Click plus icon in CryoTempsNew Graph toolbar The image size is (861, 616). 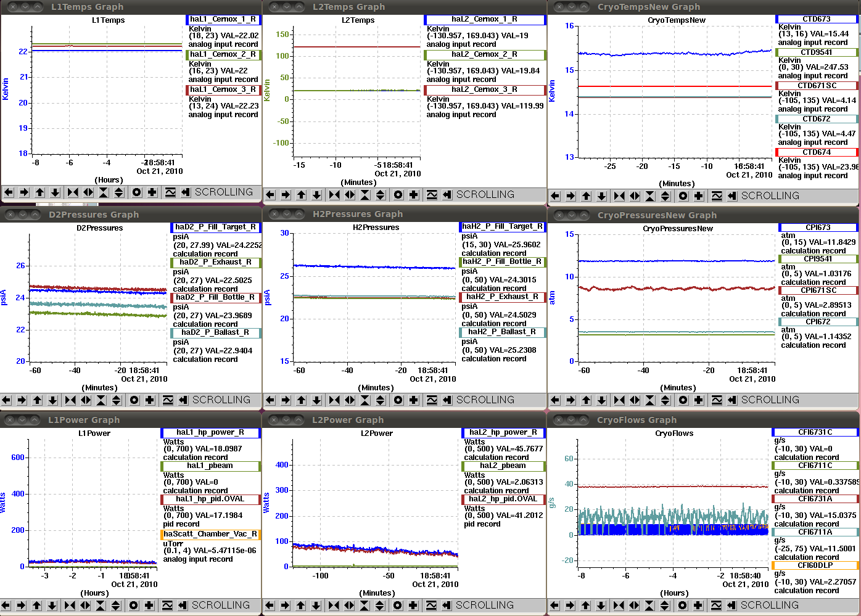698,196
